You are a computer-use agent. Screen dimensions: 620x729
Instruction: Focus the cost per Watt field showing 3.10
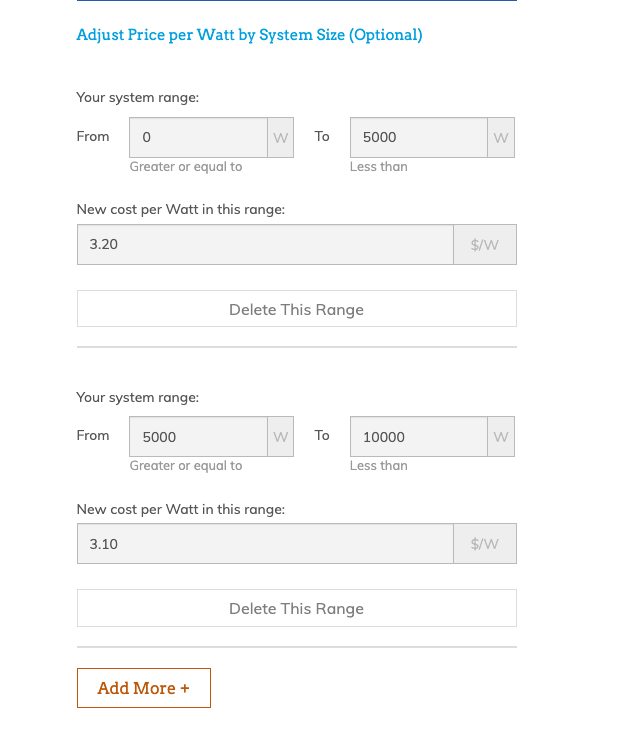click(x=265, y=544)
